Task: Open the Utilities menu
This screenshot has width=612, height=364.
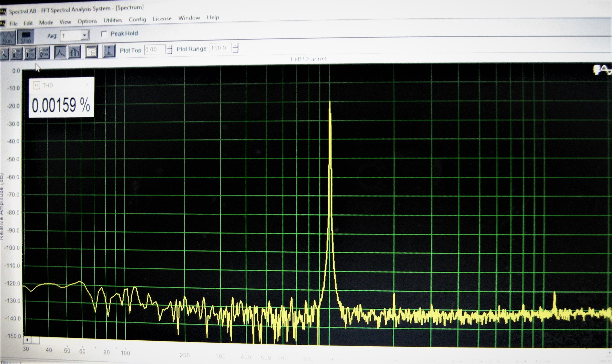Action: 113,20
